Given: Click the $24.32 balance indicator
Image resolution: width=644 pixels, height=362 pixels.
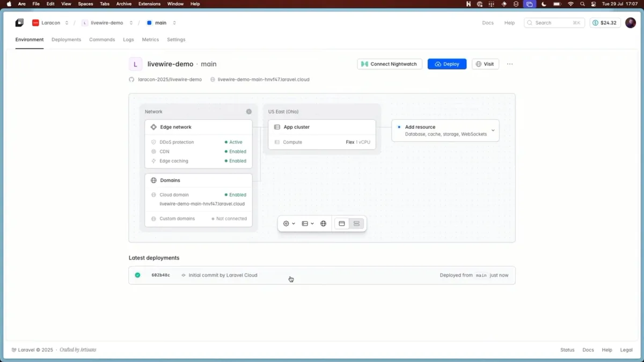Looking at the screenshot, I should [605, 23].
